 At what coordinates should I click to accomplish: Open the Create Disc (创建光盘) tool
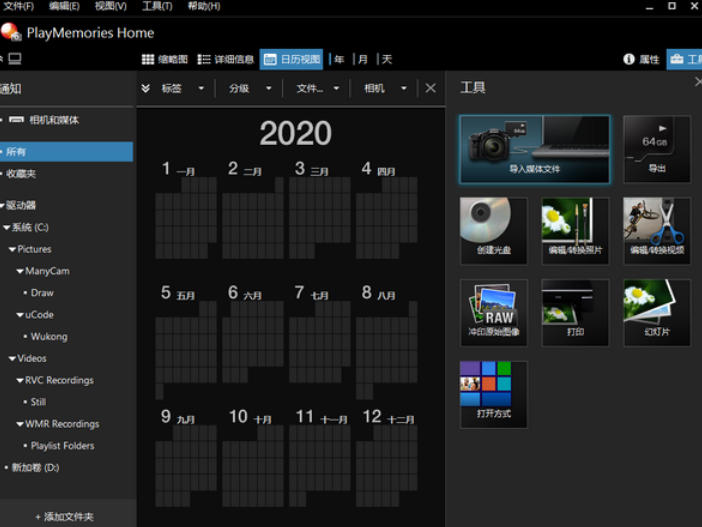[493, 230]
